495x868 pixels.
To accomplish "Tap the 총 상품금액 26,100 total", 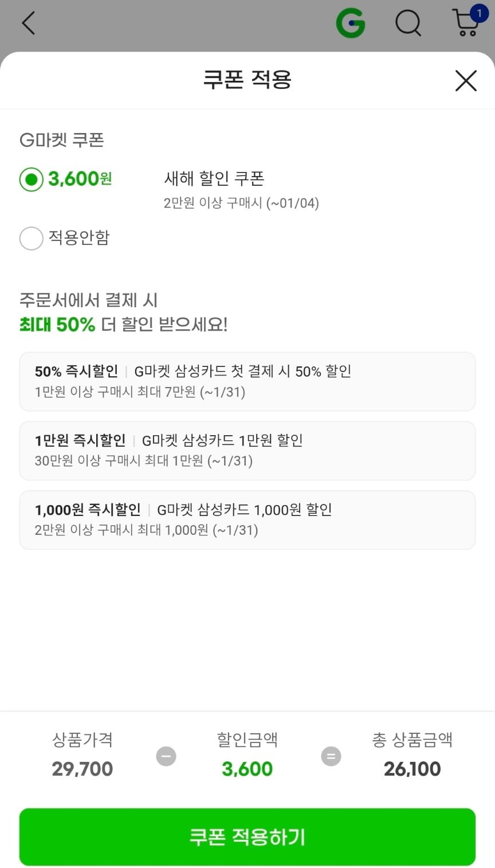I will point(412,769).
